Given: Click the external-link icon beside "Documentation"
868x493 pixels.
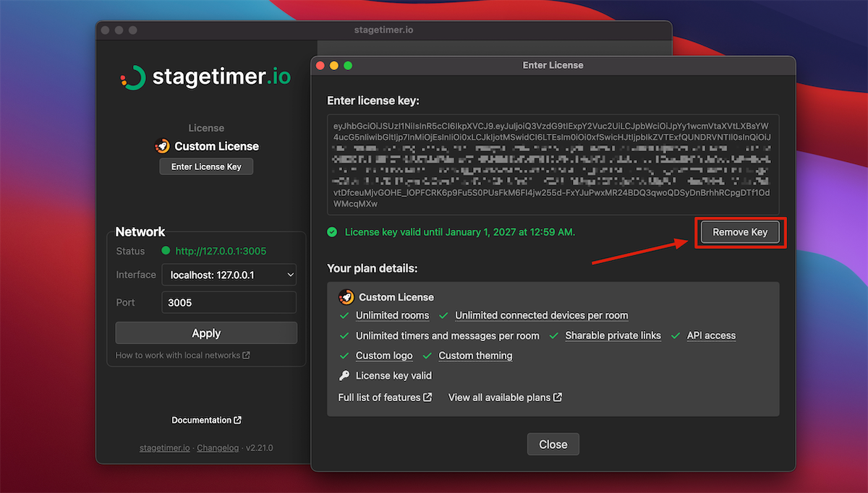Looking at the screenshot, I should pos(239,419).
